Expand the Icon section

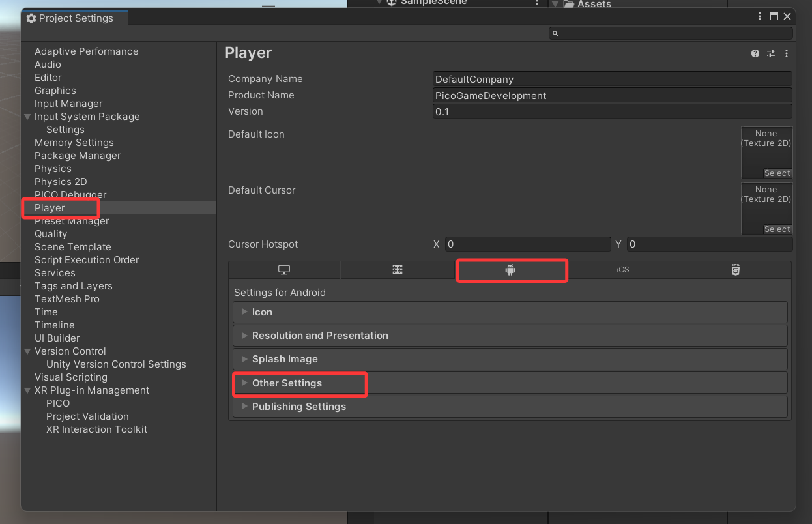tap(510, 312)
